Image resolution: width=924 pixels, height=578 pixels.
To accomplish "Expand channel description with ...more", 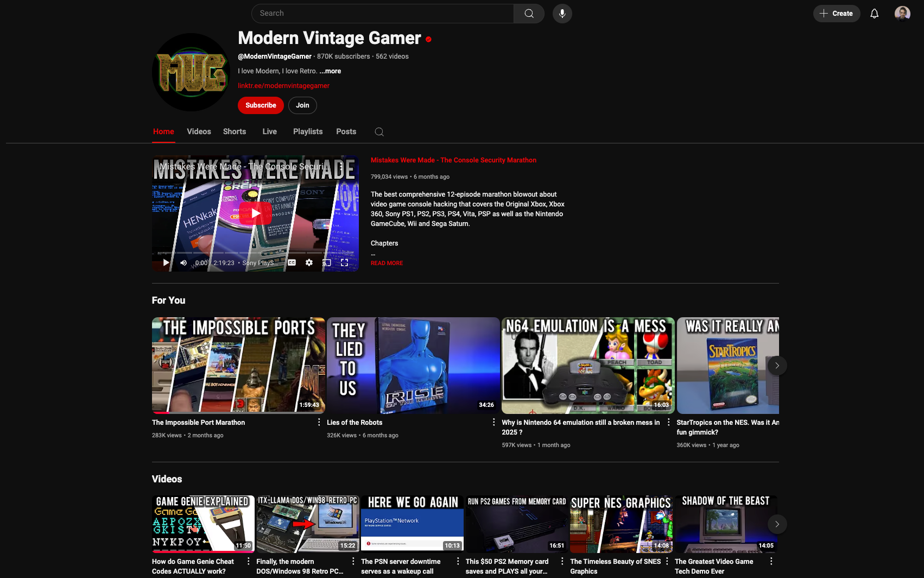I will (330, 71).
